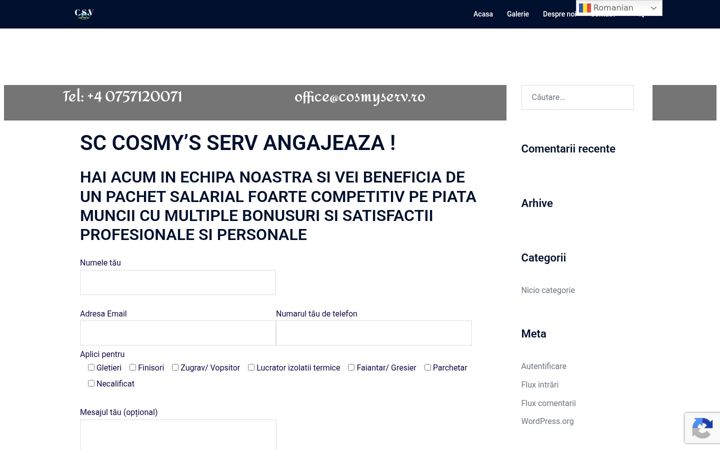This screenshot has height=450, width=720.
Task: Open the Acasa menu item
Action: 483,14
